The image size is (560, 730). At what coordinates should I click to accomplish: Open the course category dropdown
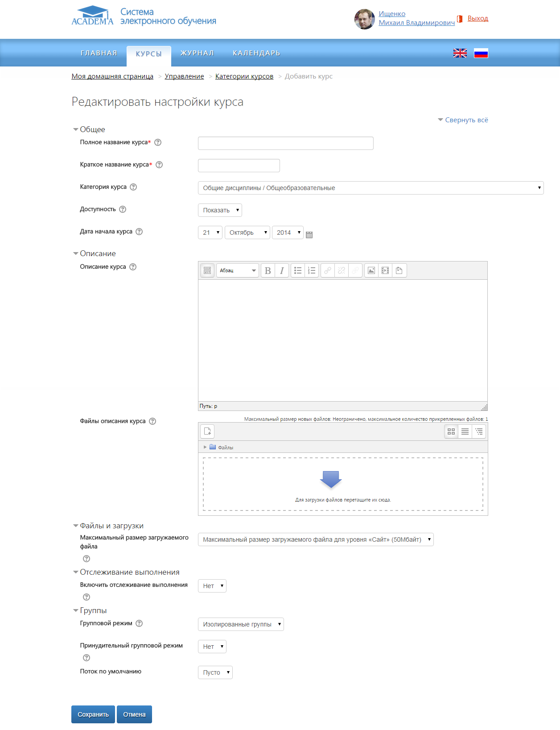coord(371,188)
